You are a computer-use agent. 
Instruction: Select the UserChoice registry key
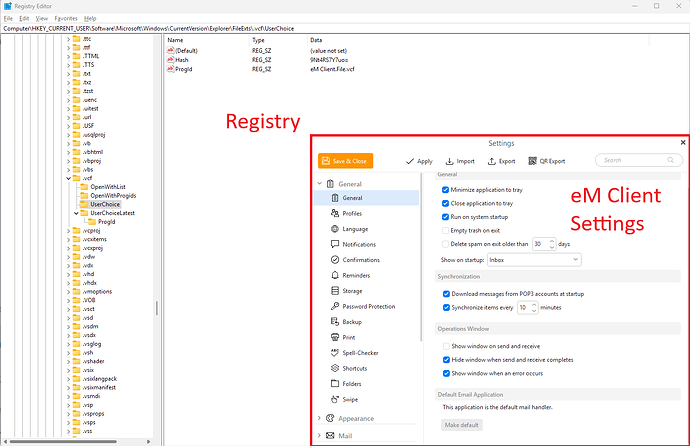click(105, 205)
